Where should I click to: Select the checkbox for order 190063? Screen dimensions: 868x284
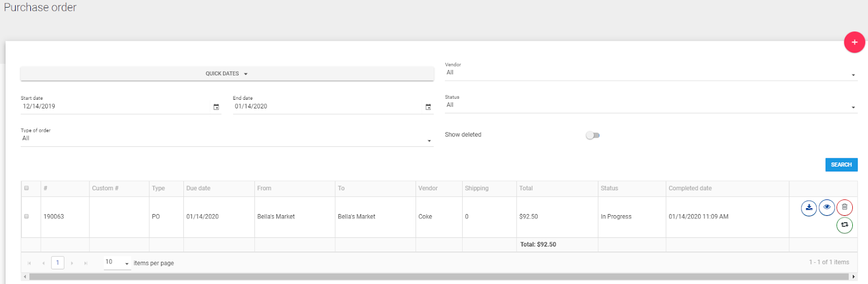tap(27, 217)
